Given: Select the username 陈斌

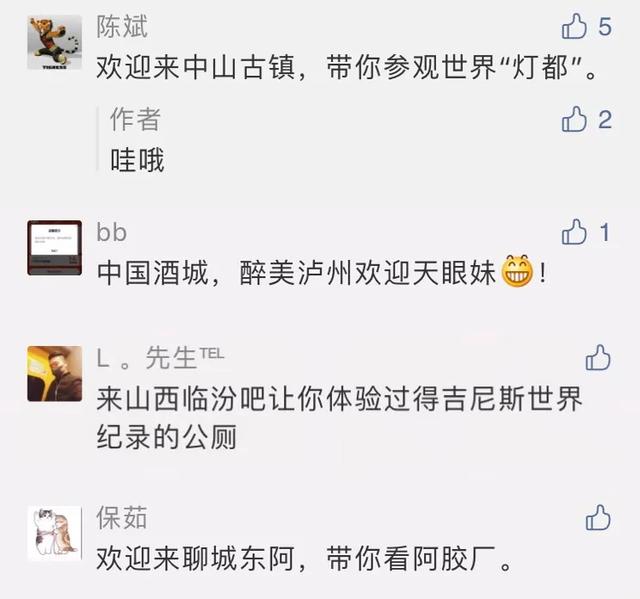Looking at the screenshot, I should coord(122,27).
